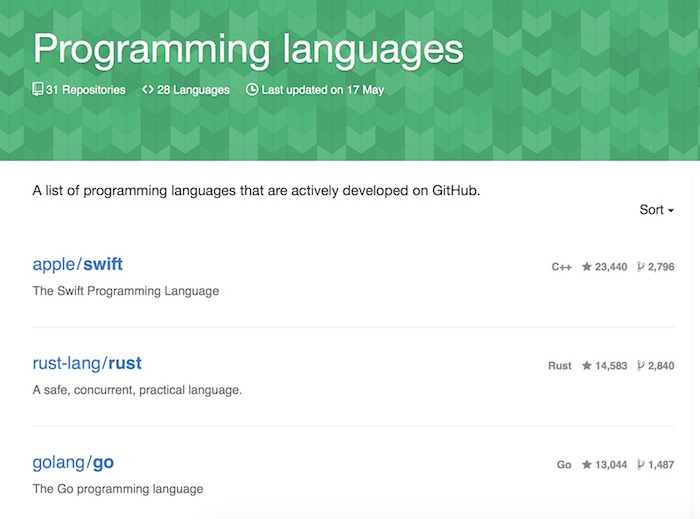Click the clock icon beside Last updated
Viewport: 700px width, 519px height.
point(252,90)
